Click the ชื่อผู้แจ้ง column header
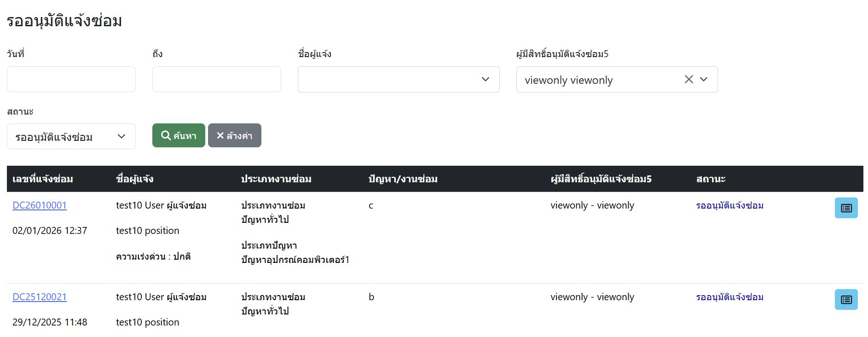Viewport: 868px width, 337px height. pyautogui.click(x=135, y=179)
